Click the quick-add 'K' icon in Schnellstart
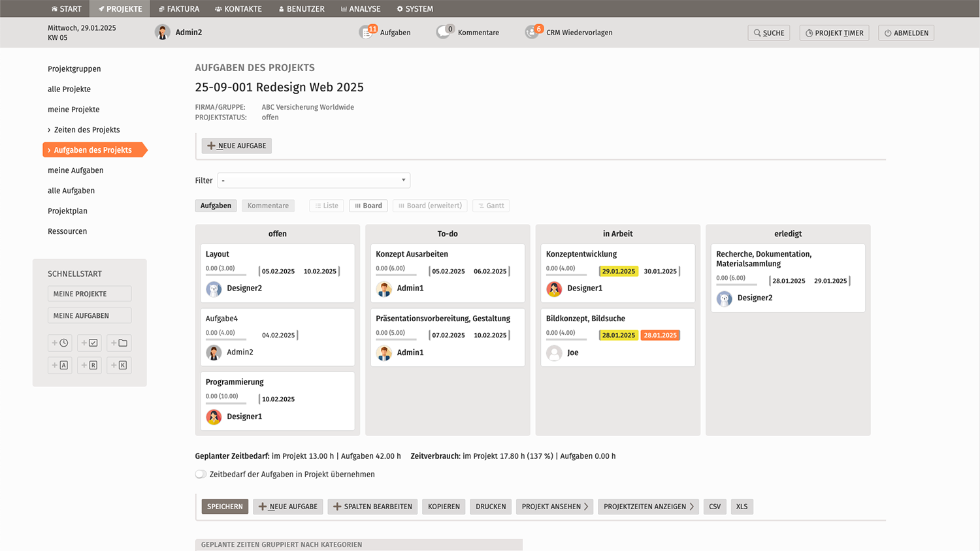 point(120,365)
